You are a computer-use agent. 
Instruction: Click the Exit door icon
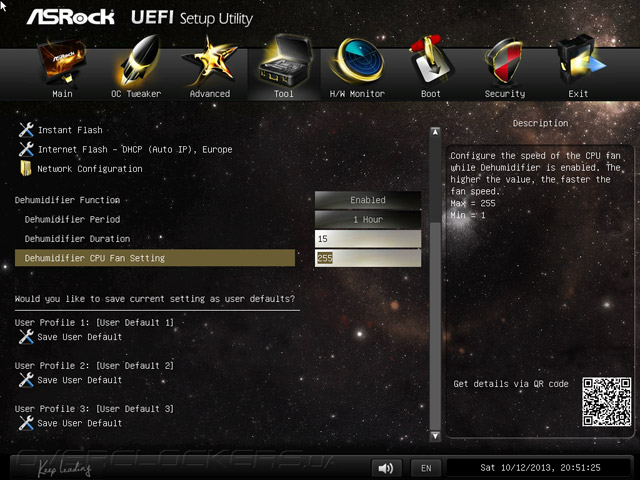click(580, 60)
